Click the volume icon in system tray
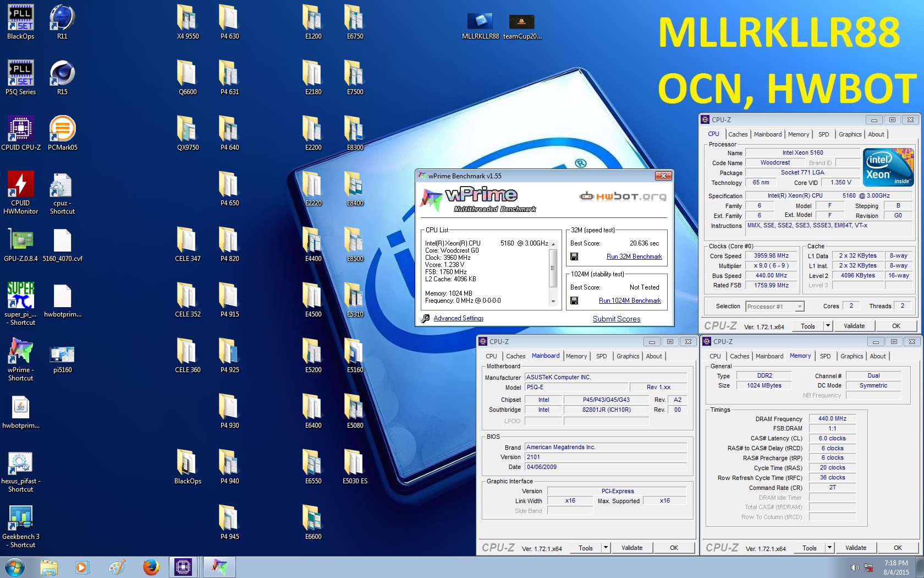 click(x=854, y=568)
